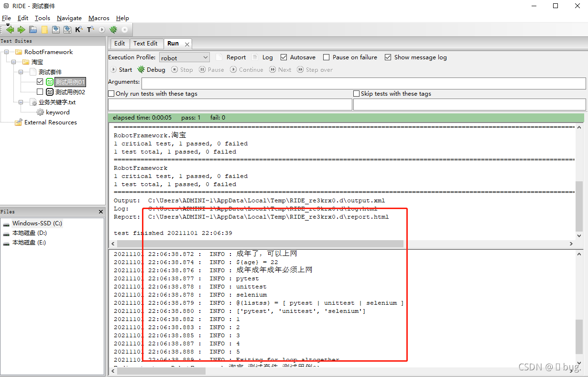Click the Windows-SSD (C:) drive icon
Viewport: 588px width, 377px height.
pos(6,223)
